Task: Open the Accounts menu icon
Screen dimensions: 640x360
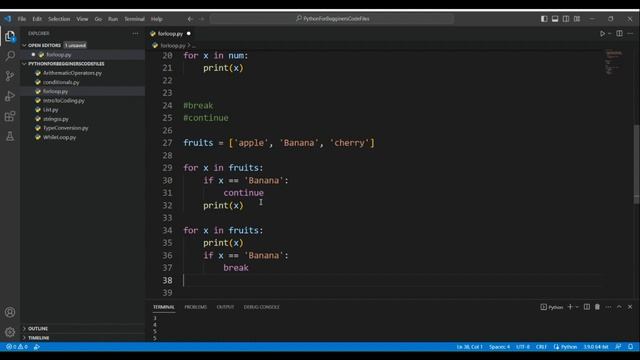Action: 10,312
